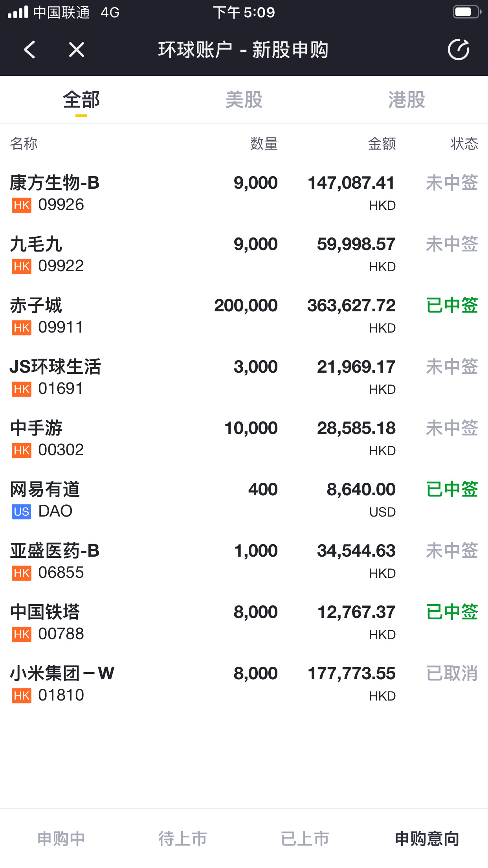Screen dimensions: 488x868
Task: Tap the HK badge beside 01810
Action: (x=22, y=696)
